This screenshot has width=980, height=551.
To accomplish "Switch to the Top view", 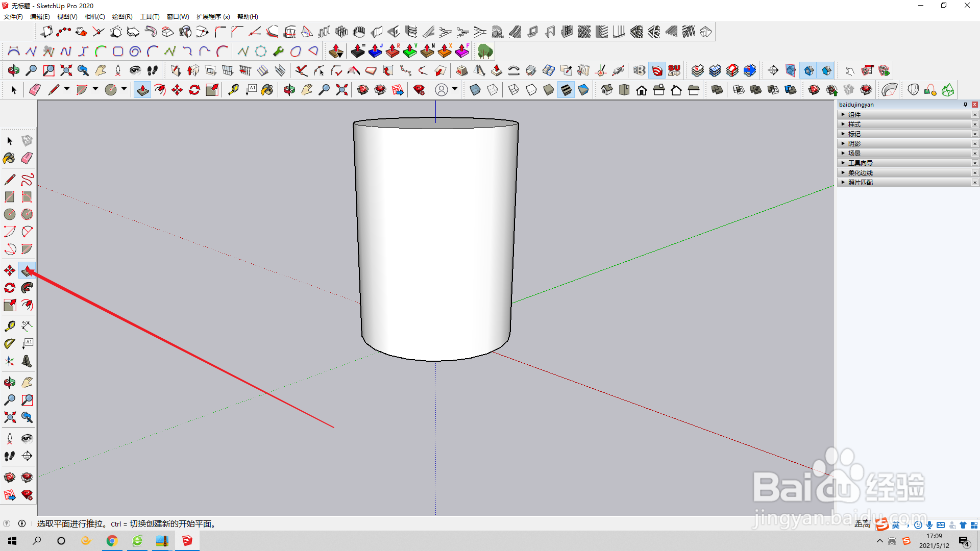I will coord(624,90).
